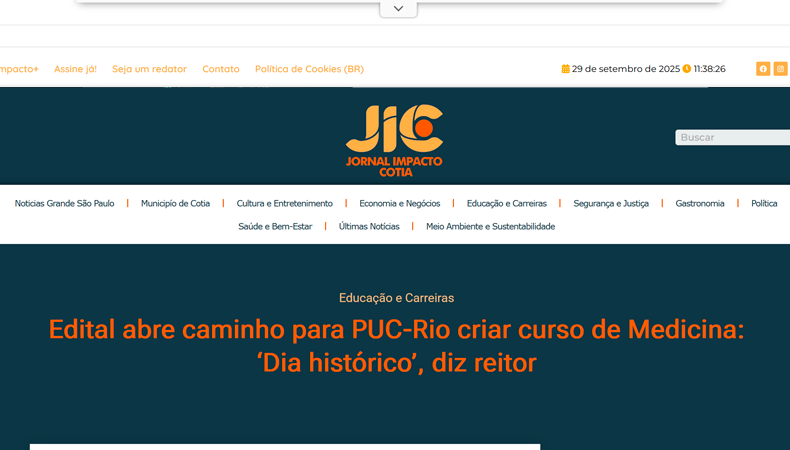
Task: Click the PUC-Rio Medicina article headline
Action: point(397,346)
